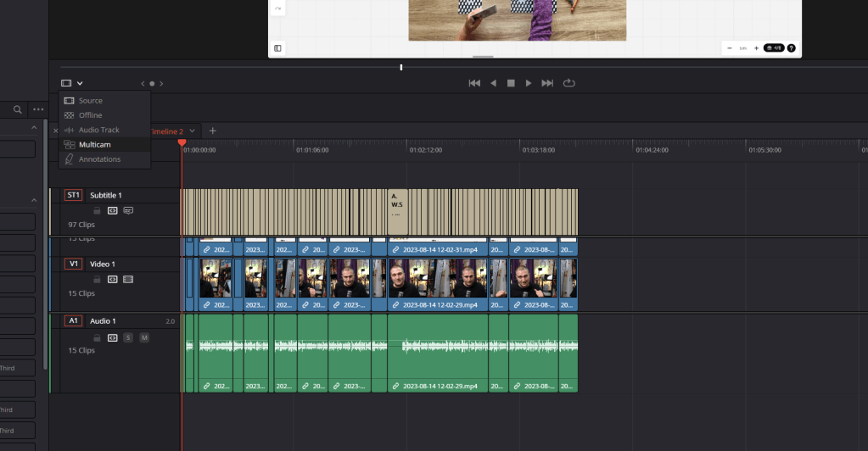Play the timeline forward
The width and height of the screenshot is (868, 451).
point(529,83)
